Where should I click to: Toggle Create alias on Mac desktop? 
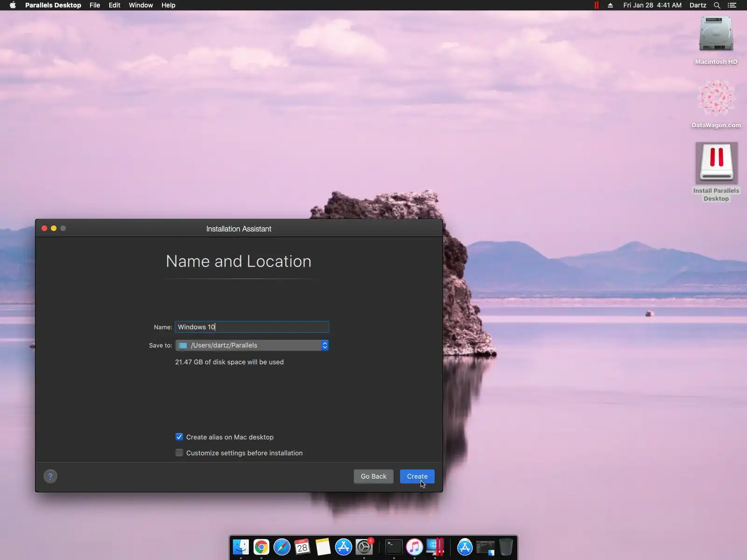point(179,437)
